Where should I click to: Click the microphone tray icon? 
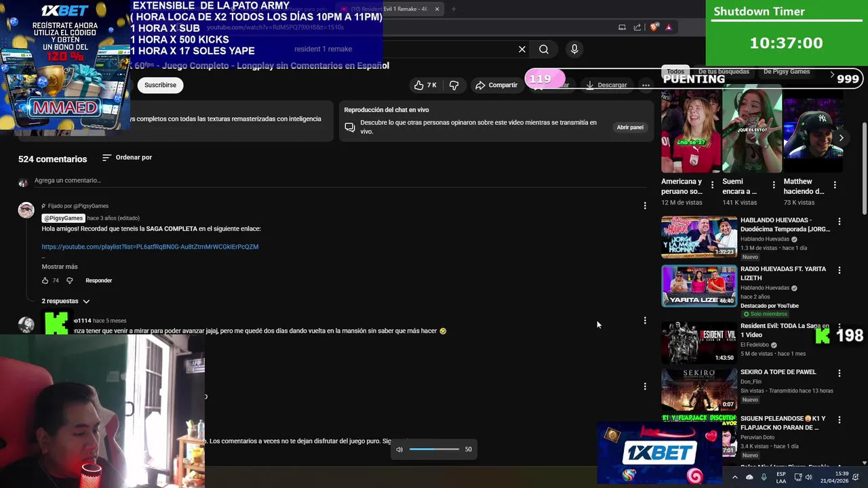[764, 477]
